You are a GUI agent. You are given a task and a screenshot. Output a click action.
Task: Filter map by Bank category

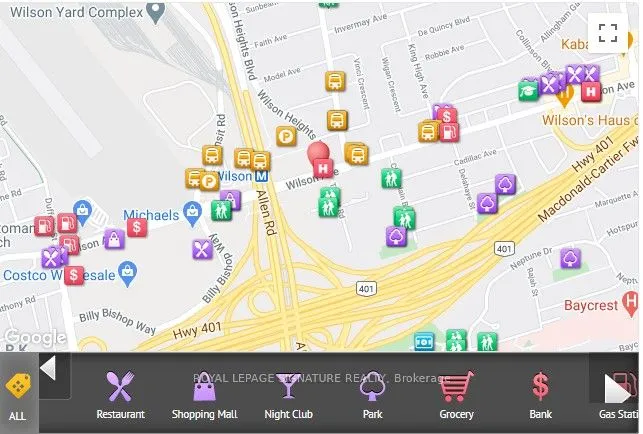[x=540, y=395]
